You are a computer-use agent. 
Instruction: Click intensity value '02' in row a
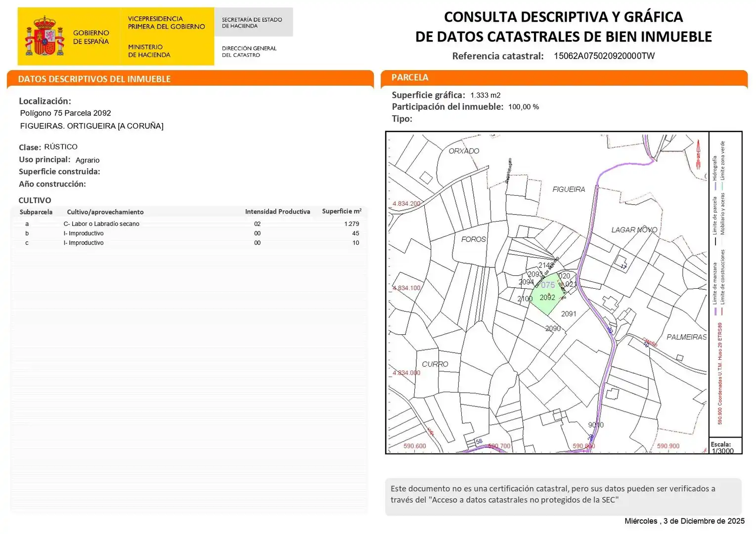tap(257, 224)
